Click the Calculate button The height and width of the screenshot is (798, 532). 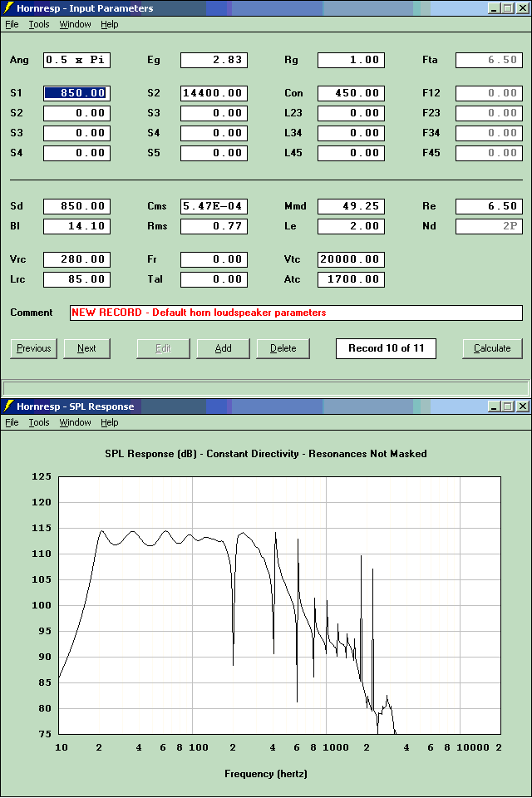click(492, 348)
